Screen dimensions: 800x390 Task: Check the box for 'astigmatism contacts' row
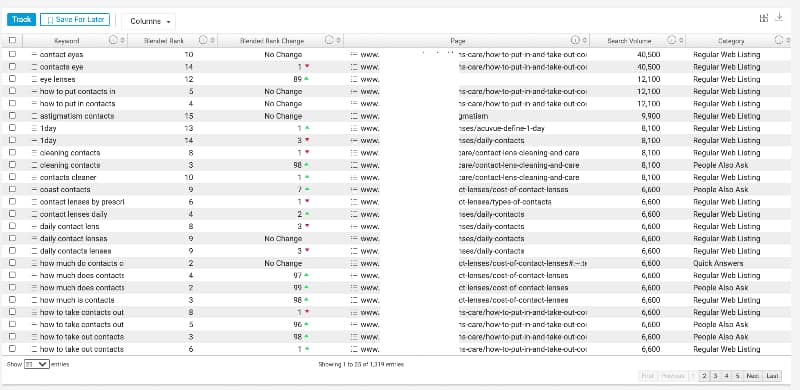(x=13, y=115)
